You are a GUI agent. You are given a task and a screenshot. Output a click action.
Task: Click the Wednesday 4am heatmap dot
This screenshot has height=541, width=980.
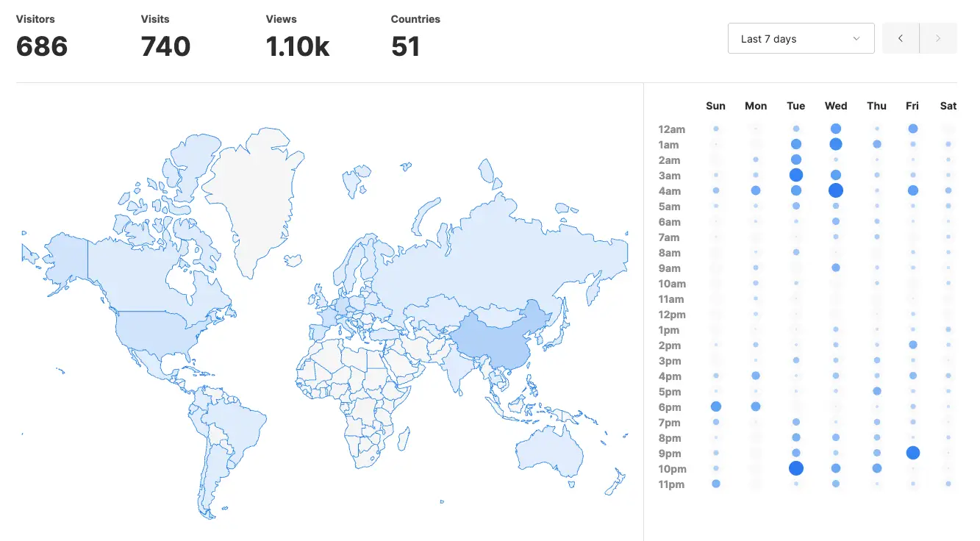click(836, 190)
